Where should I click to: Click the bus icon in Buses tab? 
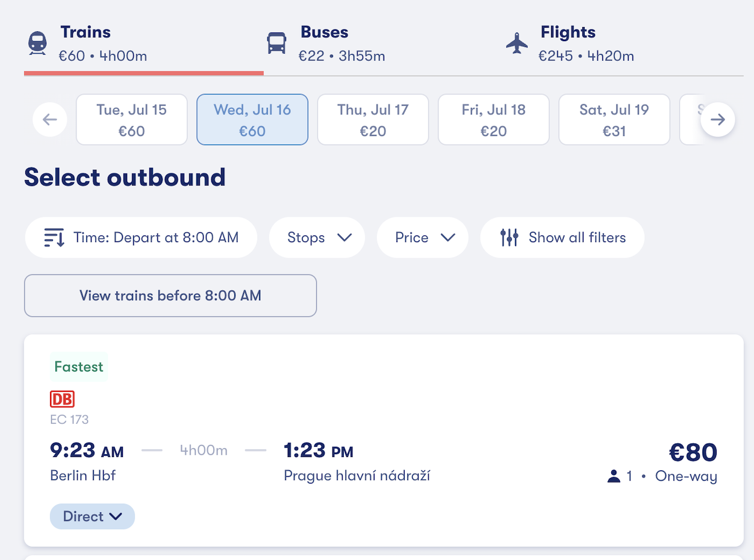click(276, 43)
